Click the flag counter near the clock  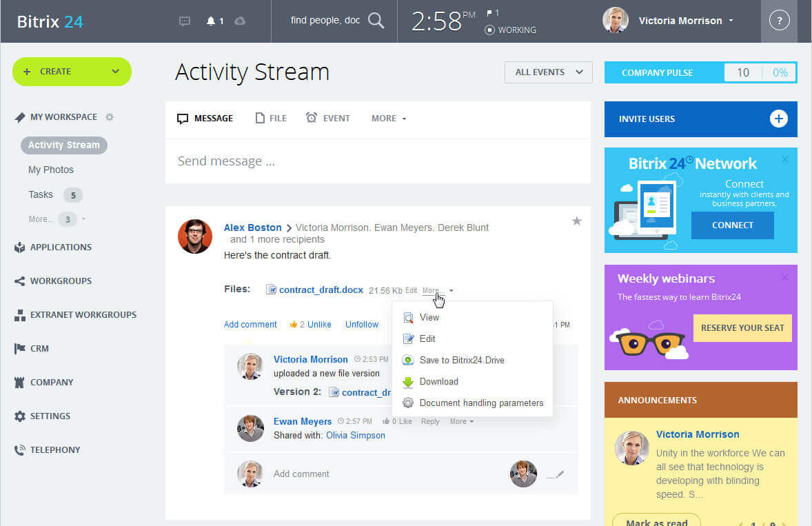coord(492,13)
